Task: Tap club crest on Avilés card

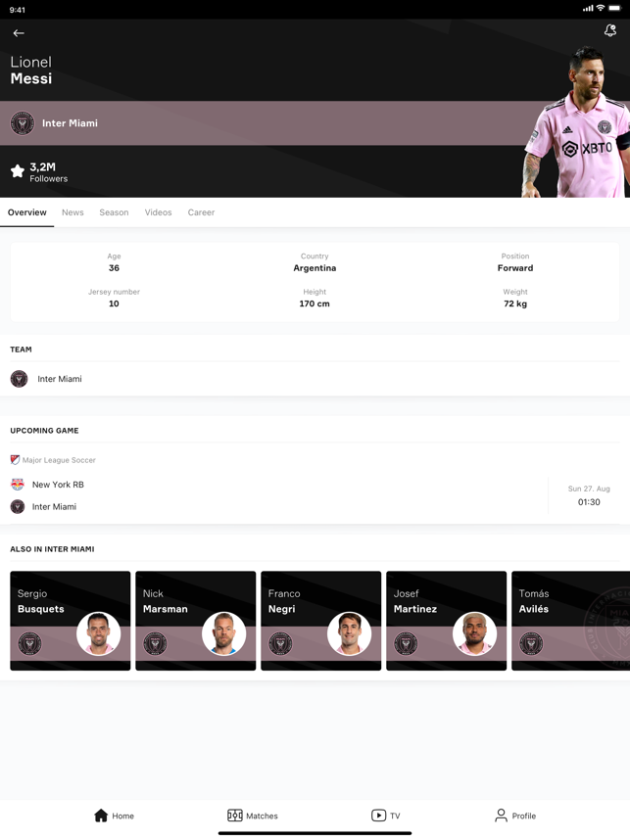Action: point(531,643)
